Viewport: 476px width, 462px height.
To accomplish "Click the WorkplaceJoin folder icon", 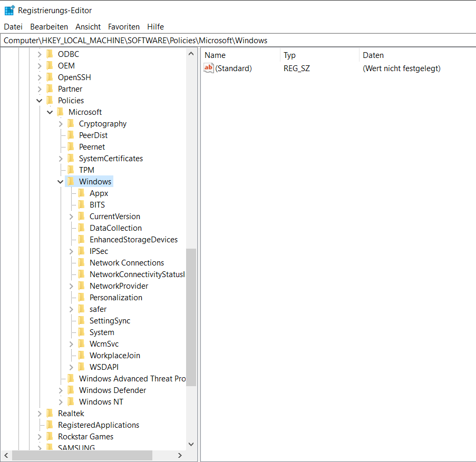I will [x=81, y=355].
